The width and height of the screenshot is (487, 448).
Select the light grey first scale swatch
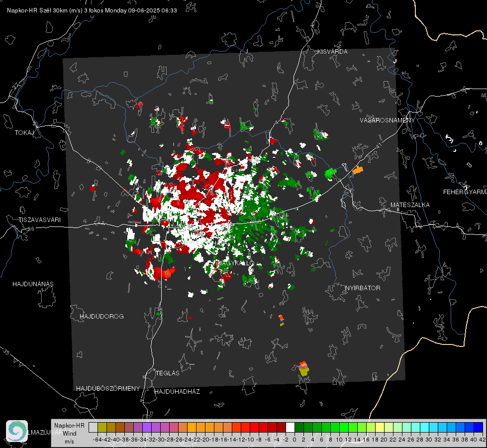pos(93,428)
